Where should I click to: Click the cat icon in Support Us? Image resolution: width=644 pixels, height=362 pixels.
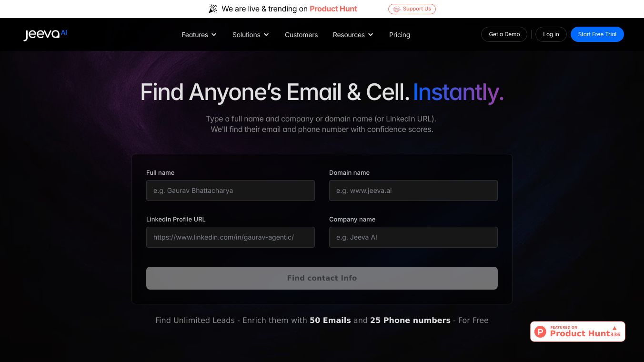396,9
